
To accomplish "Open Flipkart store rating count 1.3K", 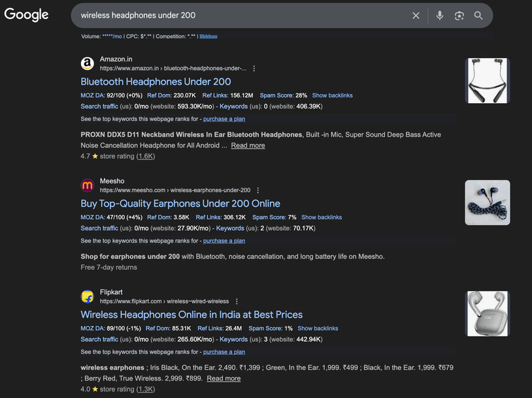I will (x=146, y=390).
